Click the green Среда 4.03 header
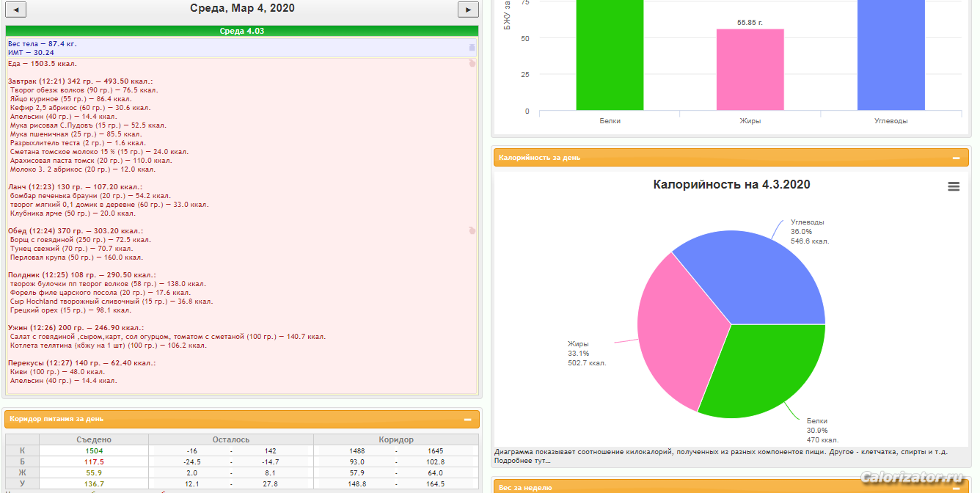This screenshot has height=493, width=980. (241, 31)
